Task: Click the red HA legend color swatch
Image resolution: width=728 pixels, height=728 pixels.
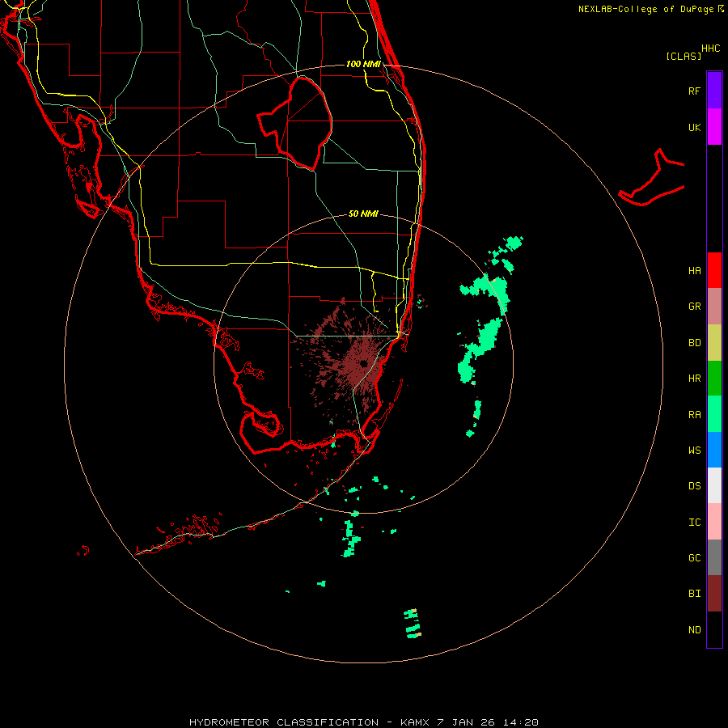Action: [x=714, y=270]
